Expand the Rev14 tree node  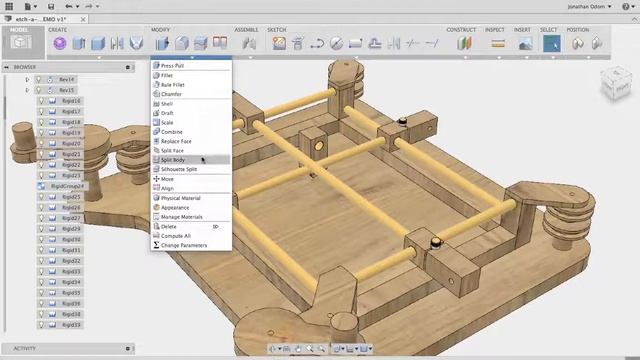point(27,79)
